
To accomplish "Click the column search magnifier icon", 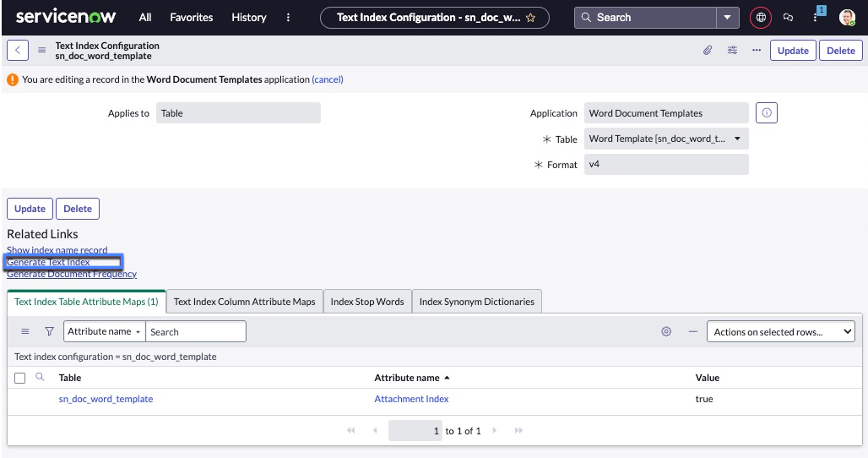I will [40, 377].
